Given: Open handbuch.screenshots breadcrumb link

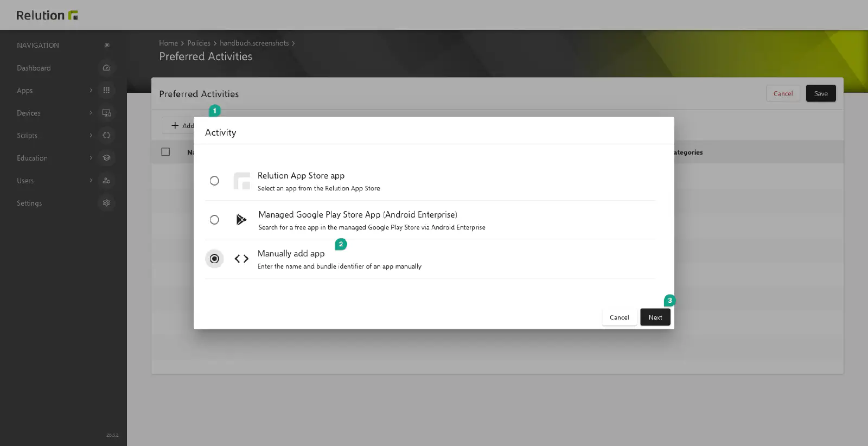Looking at the screenshot, I should point(254,43).
